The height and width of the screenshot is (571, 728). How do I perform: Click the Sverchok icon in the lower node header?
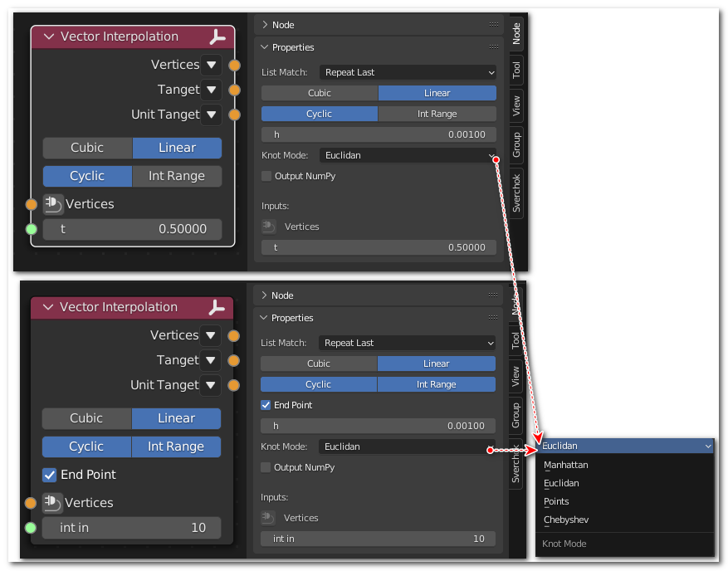[217, 307]
